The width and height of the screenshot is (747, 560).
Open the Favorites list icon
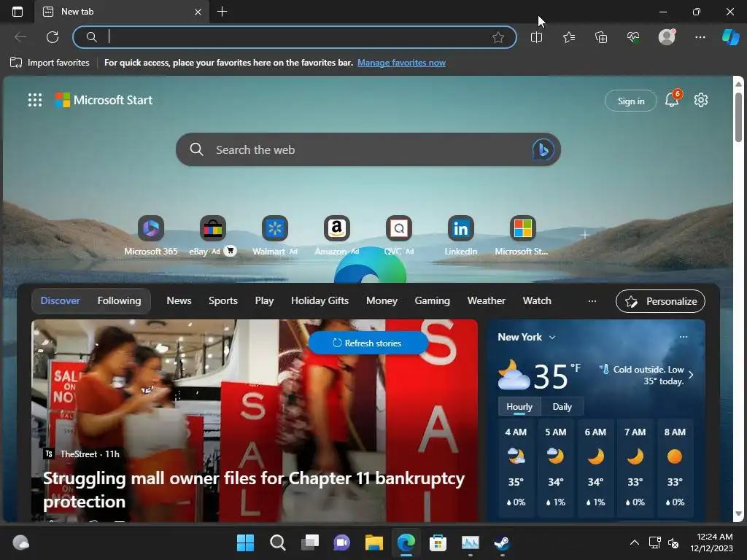point(569,37)
